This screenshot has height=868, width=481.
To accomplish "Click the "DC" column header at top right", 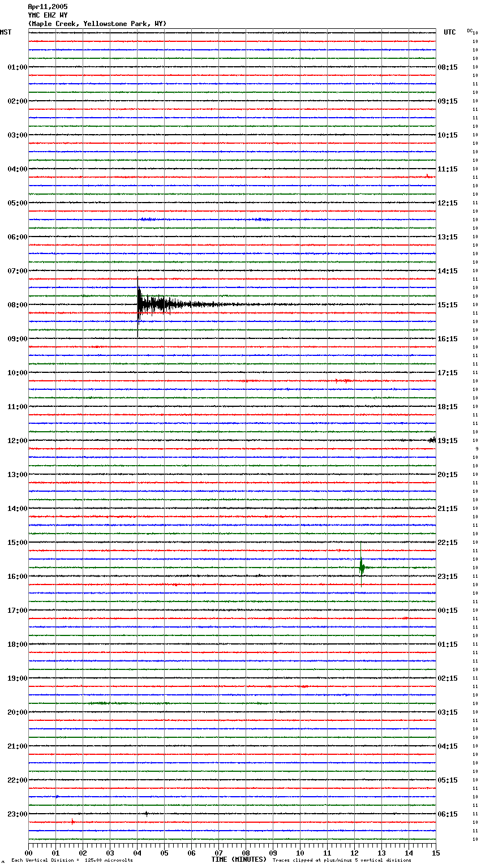I will click(470, 31).
